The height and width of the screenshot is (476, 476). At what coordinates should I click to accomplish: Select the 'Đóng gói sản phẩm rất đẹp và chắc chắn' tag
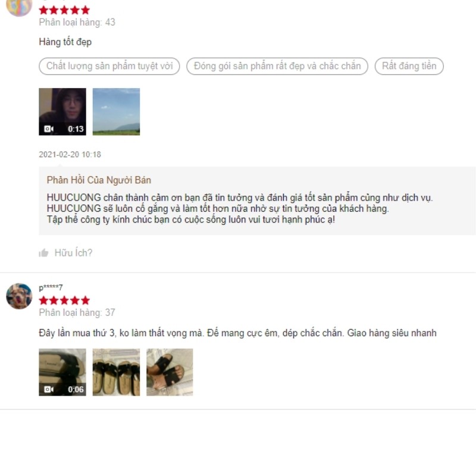277,66
